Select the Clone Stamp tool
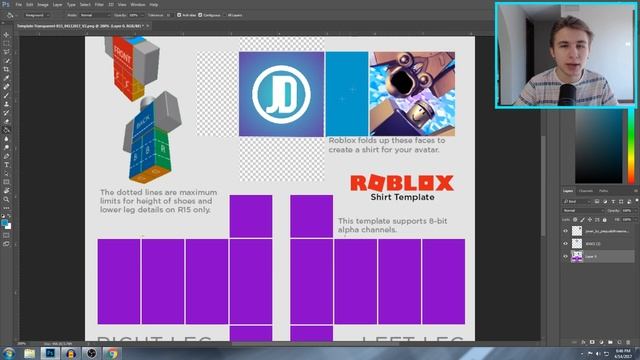The image size is (640, 360). (x=6, y=104)
